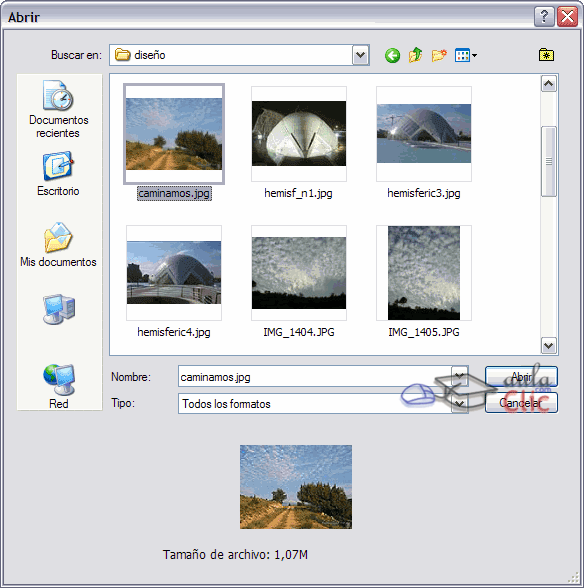Select the IMG_1405.JPG thumbnail
The image size is (584, 588).
pos(424,273)
